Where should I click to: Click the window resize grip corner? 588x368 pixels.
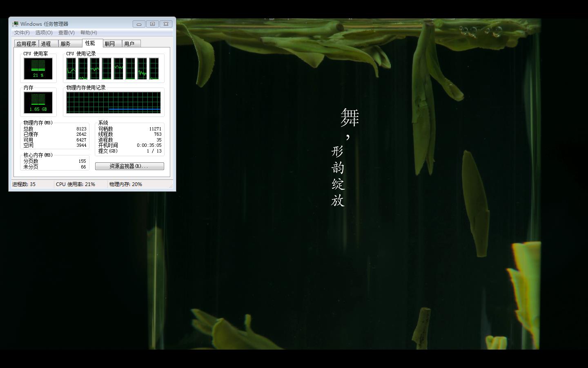click(x=171, y=186)
